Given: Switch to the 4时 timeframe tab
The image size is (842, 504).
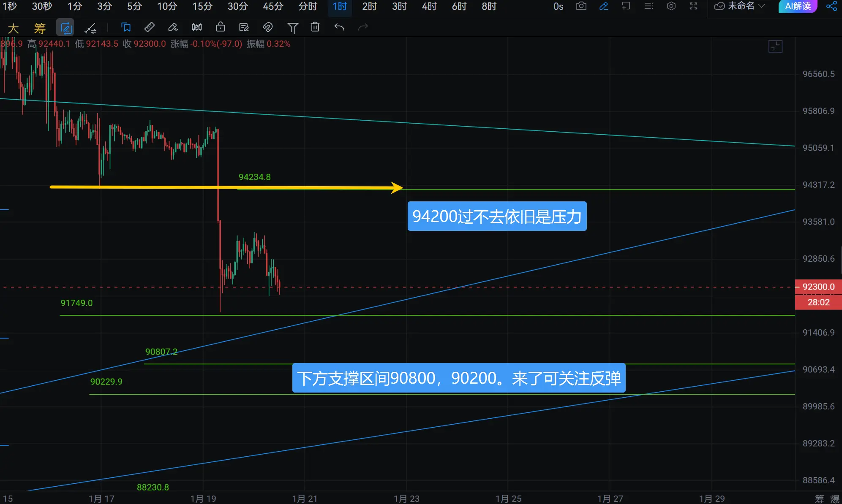Looking at the screenshot, I should pos(429,6).
